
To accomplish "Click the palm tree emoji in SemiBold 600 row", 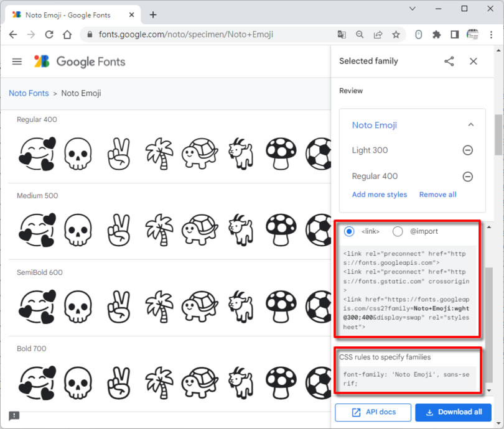I will click(159, 307).
